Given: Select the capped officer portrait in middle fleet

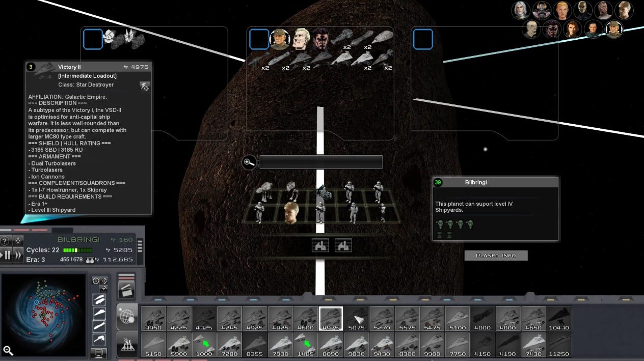Looking at the screenshot, I should [x=280, y=39].
